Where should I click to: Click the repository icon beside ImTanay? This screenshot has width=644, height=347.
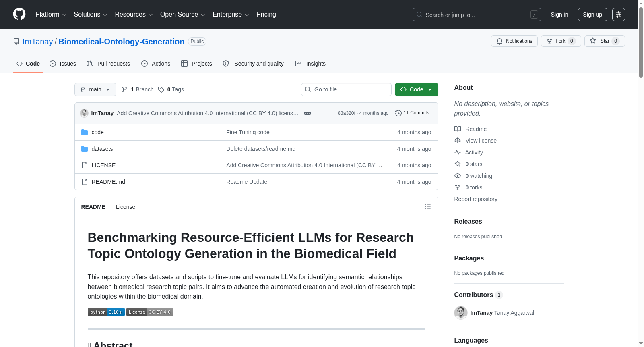(x=16, y=42)
